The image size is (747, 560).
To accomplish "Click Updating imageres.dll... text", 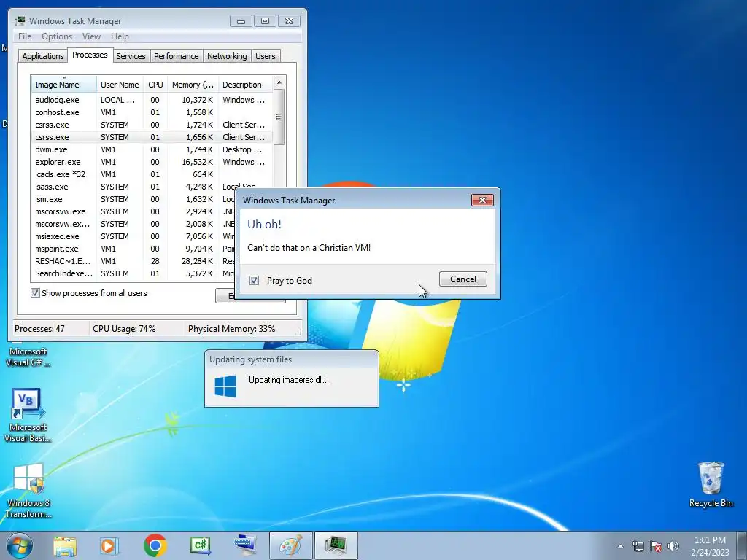I will click(x=289, y=380).
